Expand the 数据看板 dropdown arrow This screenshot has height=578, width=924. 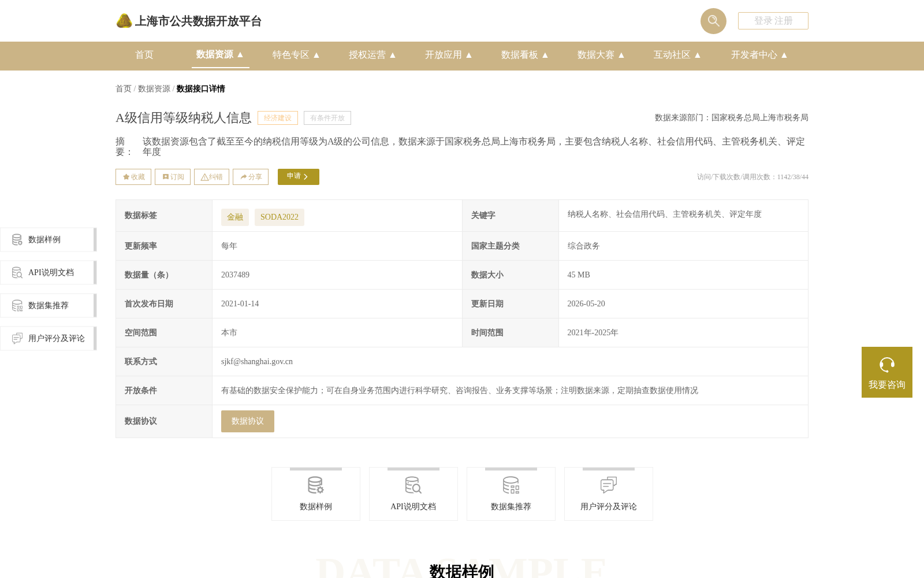pyautogui.click(x=545, y=55)
